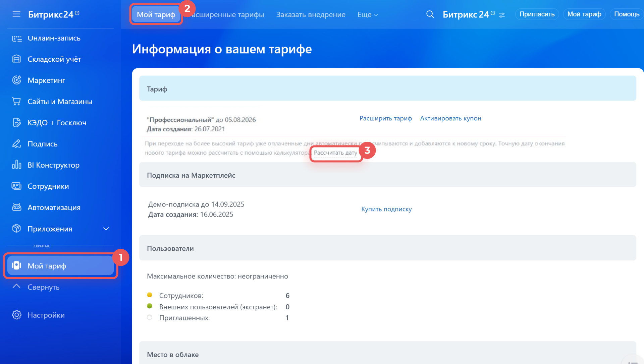Open Сотрудники in the sidebar

coord(48,186)
